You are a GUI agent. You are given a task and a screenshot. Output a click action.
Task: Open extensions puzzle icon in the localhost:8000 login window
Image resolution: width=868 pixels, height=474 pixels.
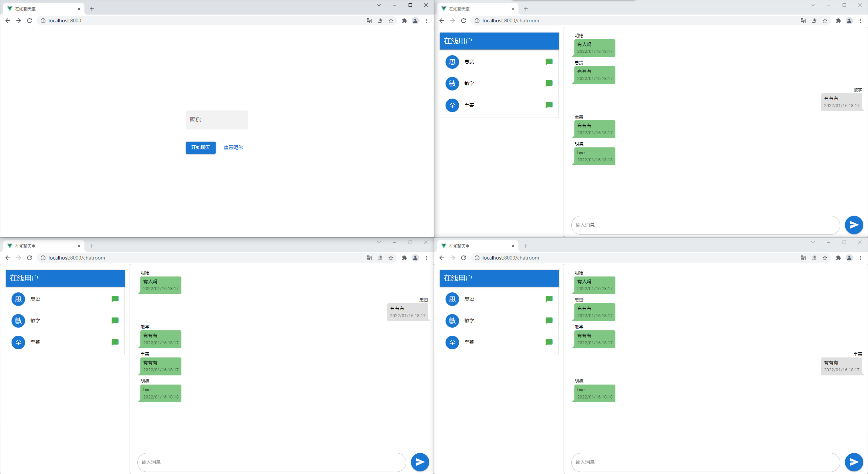click(404, 21)
